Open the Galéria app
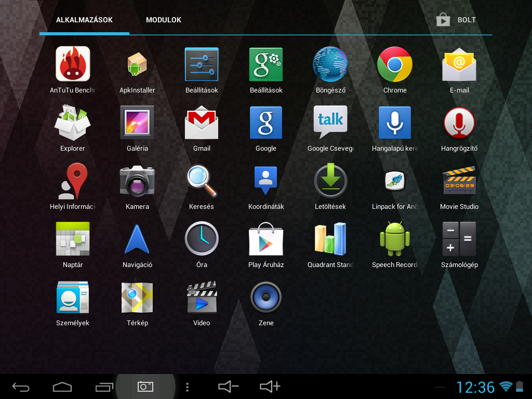 tap(137, 128)
